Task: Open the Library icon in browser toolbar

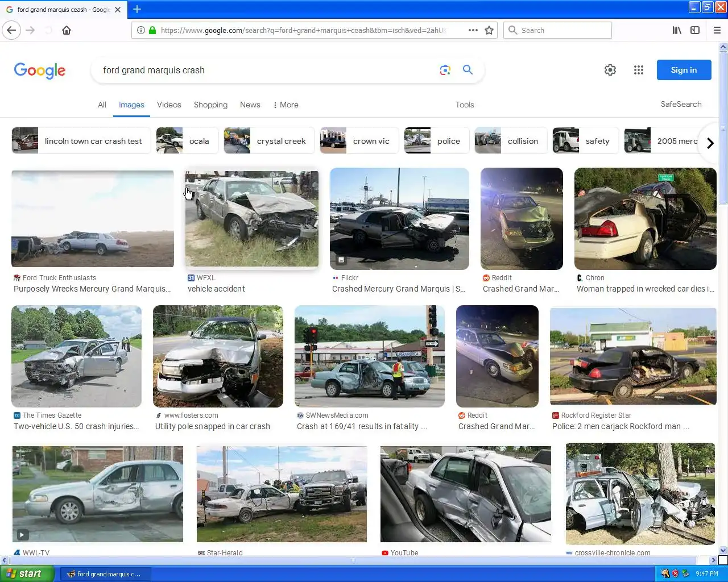Action: click(x=677, y=30)
